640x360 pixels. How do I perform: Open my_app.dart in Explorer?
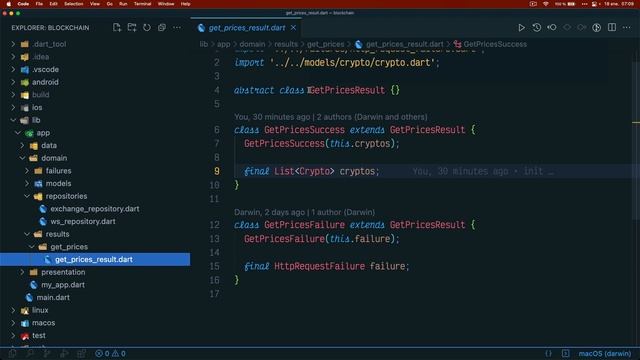pyautogui.click(x=63, y=284)
